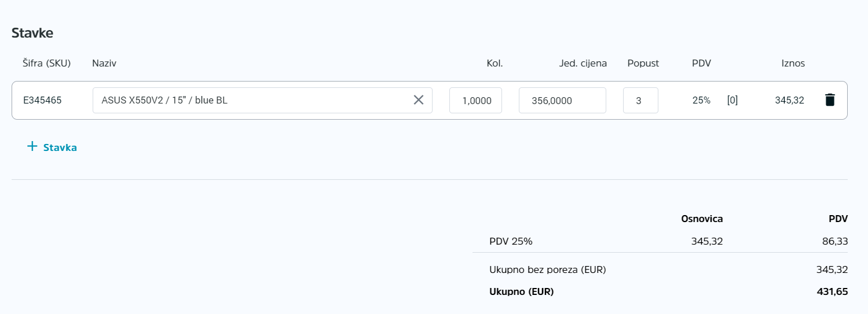The width and height of the screenshot is (868, 314).
Task: Click the total amount 431,65
Action: coord(833,292)
